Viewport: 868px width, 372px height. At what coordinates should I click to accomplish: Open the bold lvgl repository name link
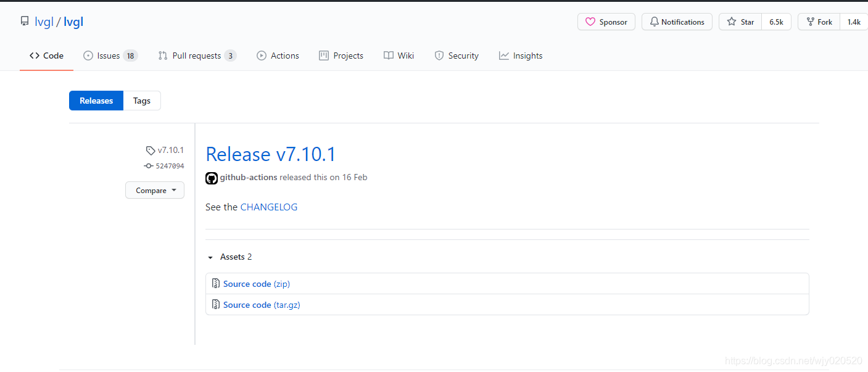[73, 22]
